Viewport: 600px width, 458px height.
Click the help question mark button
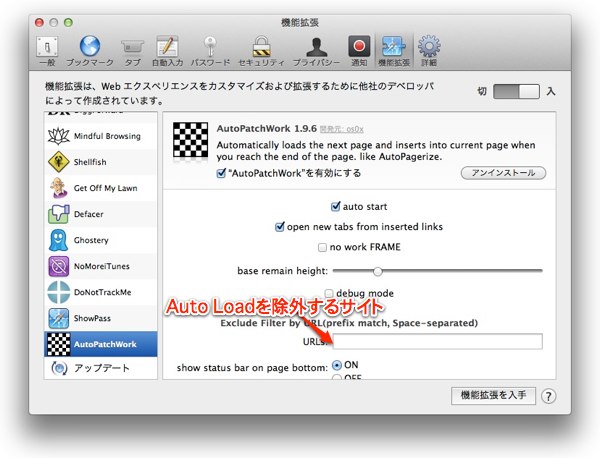548,396
